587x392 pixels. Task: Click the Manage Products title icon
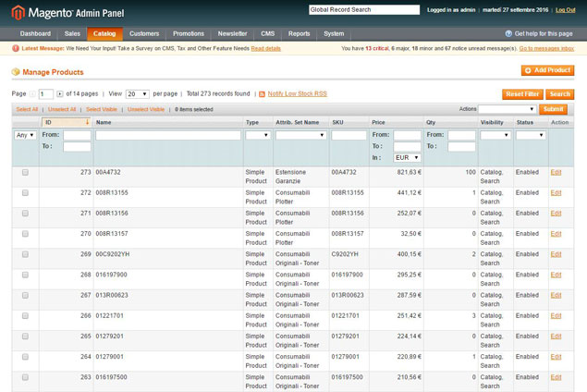pos(16,72)
